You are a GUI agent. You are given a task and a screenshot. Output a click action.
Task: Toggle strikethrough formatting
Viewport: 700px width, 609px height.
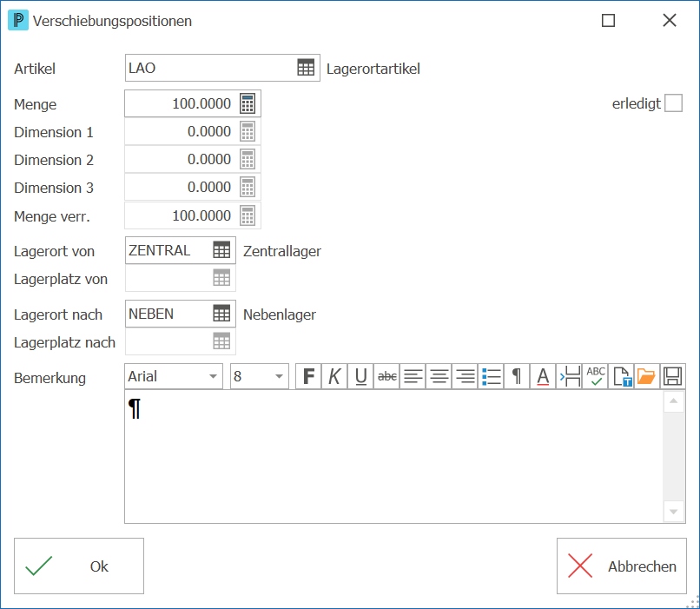[x=386, y=376]
